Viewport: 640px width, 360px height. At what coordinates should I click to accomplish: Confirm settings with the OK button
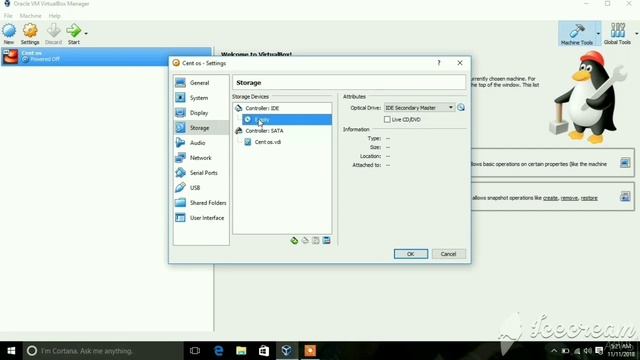411,254
